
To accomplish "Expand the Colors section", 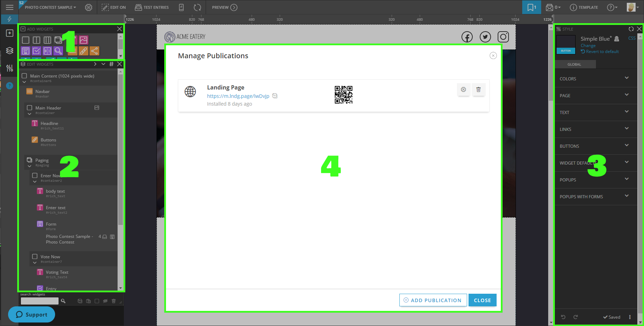I will click(596, 79).
